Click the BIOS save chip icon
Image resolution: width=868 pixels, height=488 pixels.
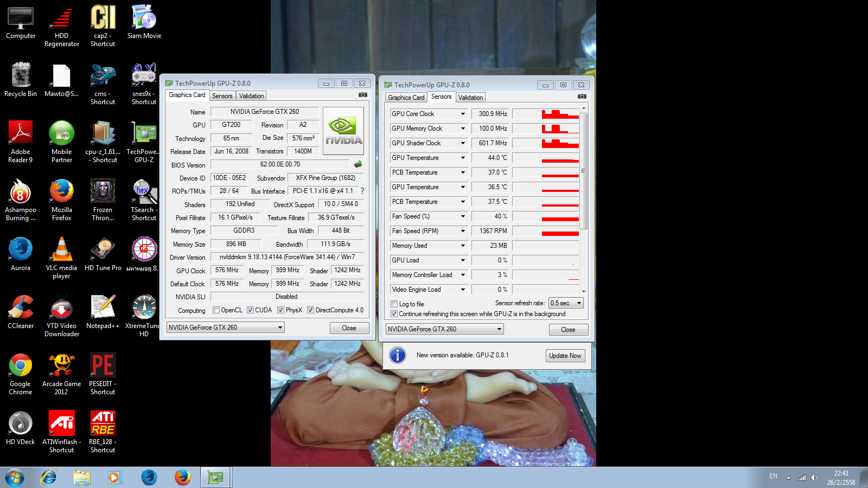pos(358,164)
